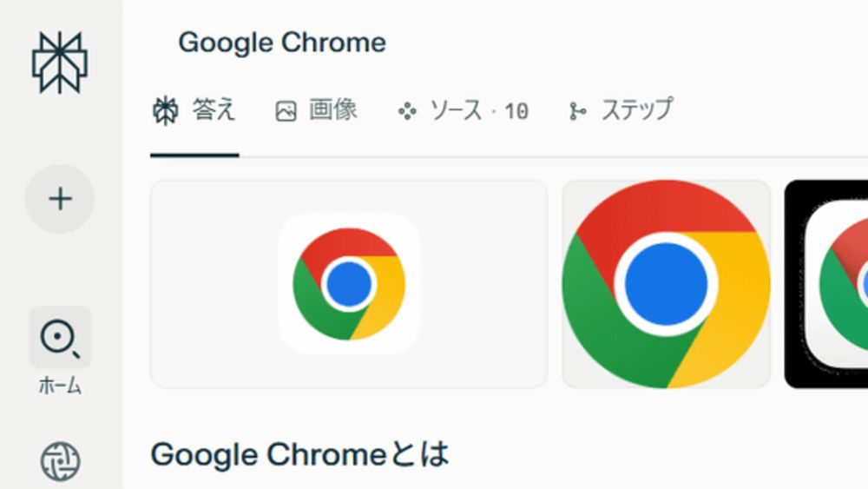Click the branch icon beside ステップ

click(578, 111)
